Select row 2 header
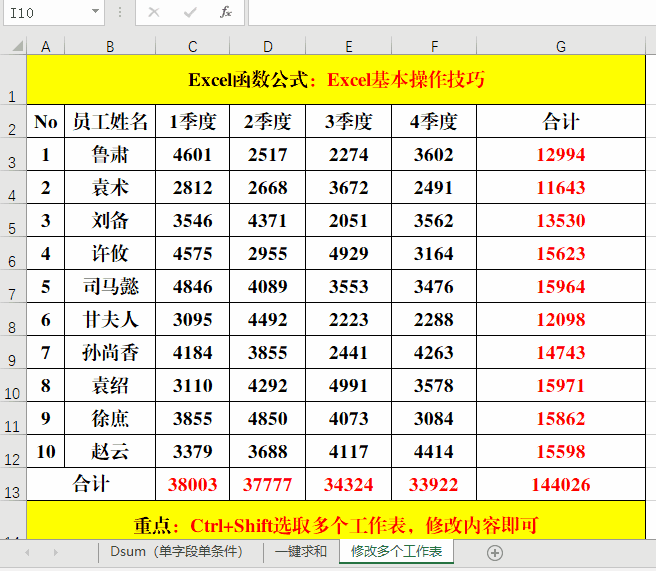Image resolution: width=656 pixels, height=571 pixels. coord(13,121)
